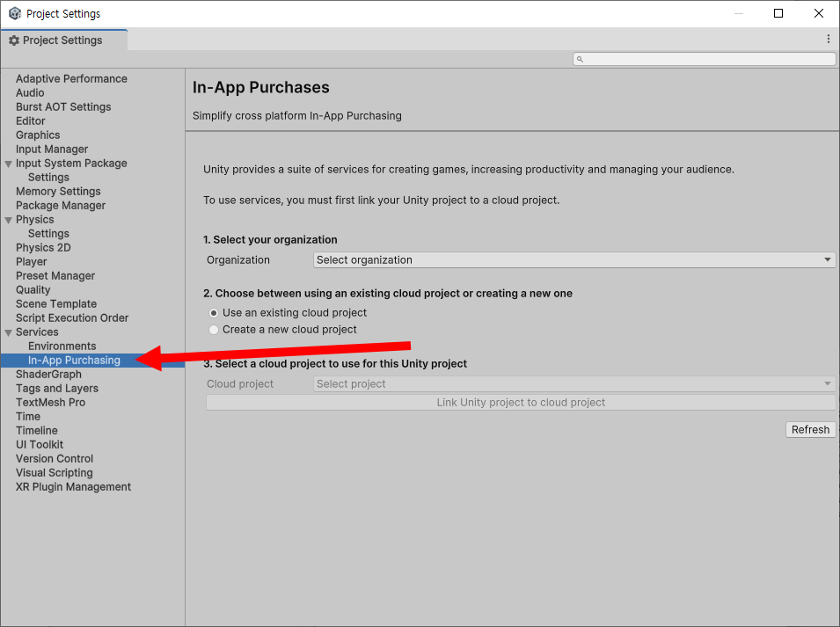The width and height of the screenshot is (840, 627).
Task: Open Settings under Physics
Action: click(48, 233)
